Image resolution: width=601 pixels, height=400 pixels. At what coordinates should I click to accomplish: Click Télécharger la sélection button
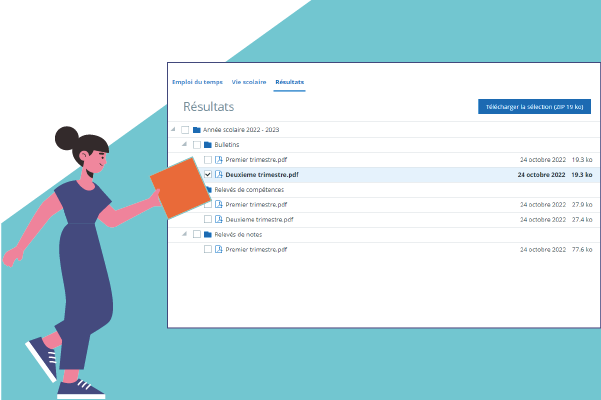coord(534,107)
